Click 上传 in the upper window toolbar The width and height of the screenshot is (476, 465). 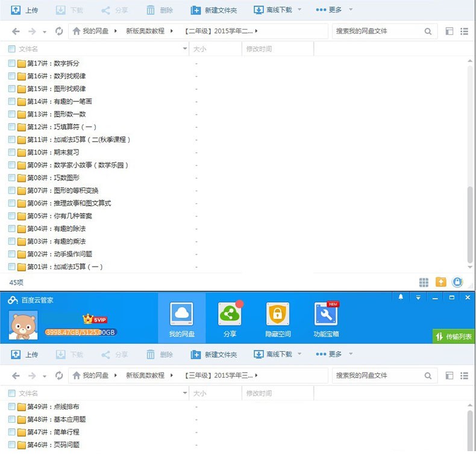click(x=25, y=10)
